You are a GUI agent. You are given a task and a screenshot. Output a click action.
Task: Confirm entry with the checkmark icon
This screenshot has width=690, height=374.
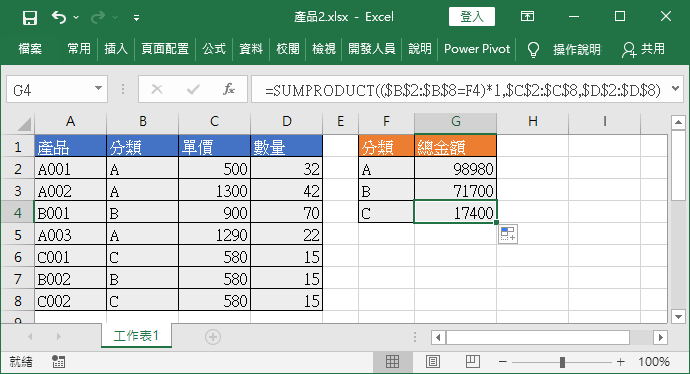pyautogui.click(x=193, y=90)
